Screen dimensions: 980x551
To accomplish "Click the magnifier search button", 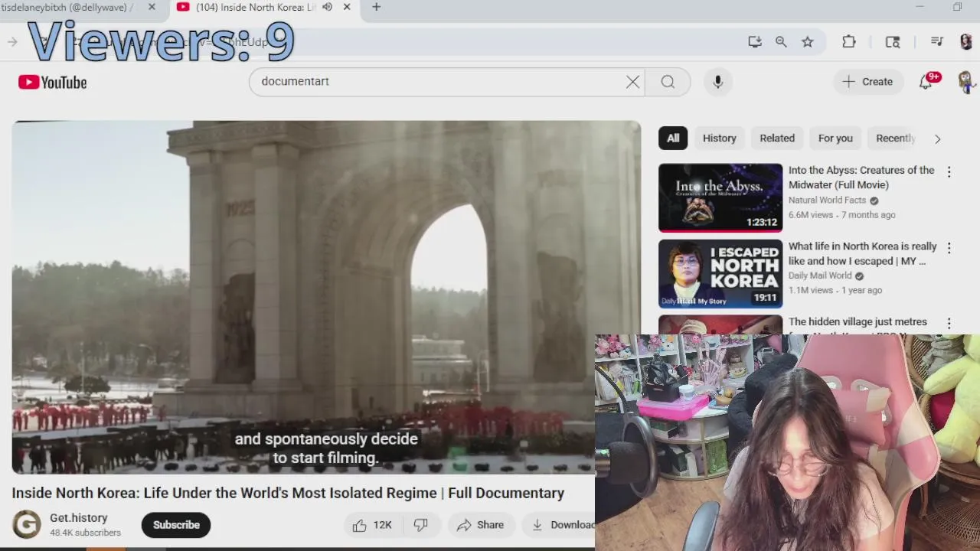I will click(x=668, y=82).
